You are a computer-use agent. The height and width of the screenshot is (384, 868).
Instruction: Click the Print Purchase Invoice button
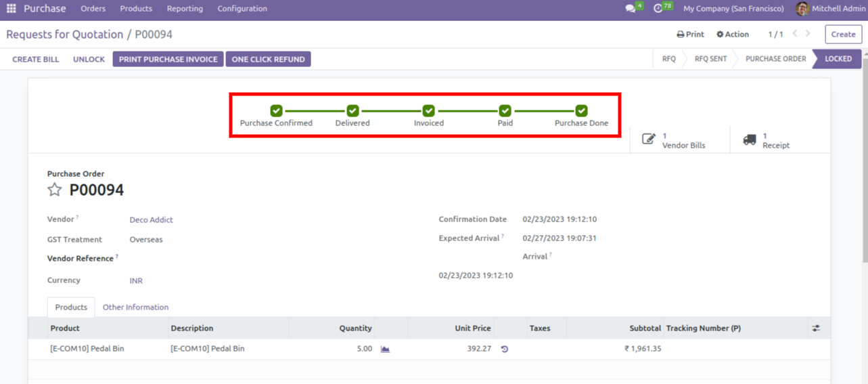click(x=168, y=60)
